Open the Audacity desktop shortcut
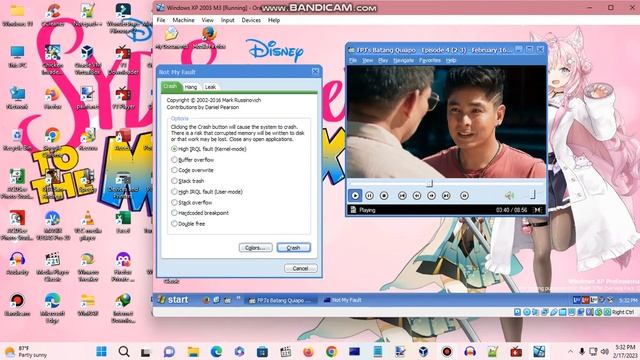Image resolution: width=640 pixels, height=360 pixels. point(18,264)
